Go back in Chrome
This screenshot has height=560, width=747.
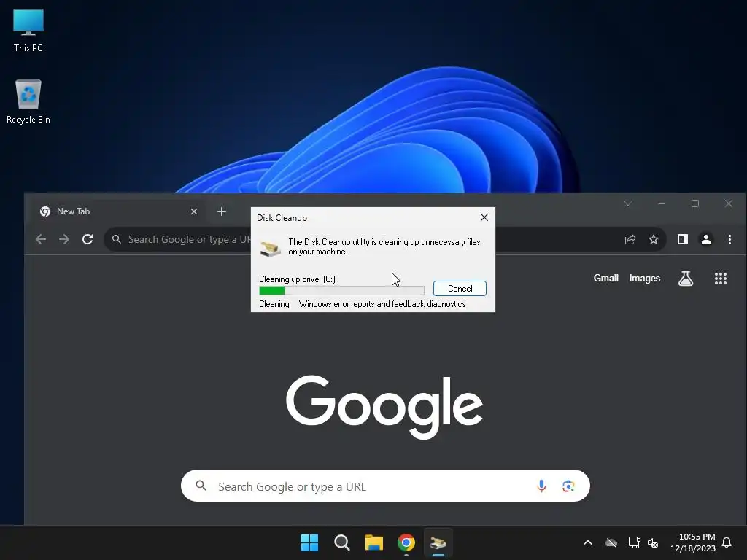point(41,239)
